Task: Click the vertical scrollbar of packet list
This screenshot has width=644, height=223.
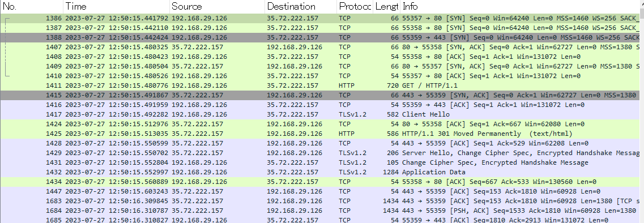Action: click(642, 118)
